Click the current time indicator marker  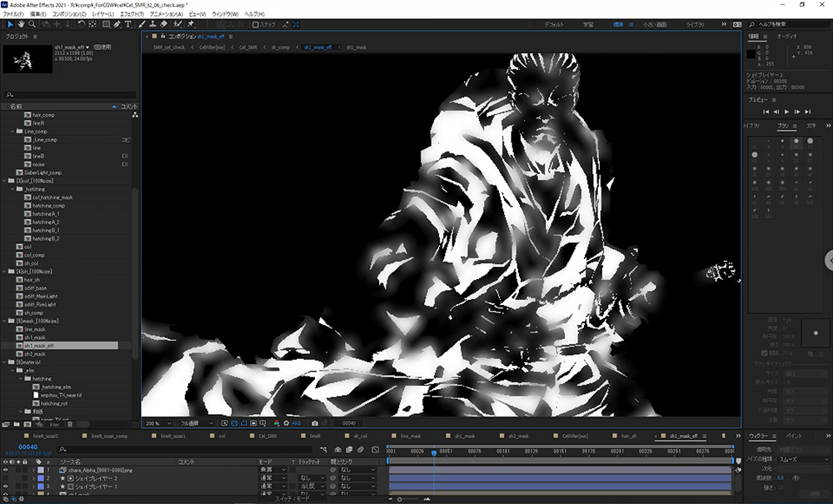tap(434, 453)
